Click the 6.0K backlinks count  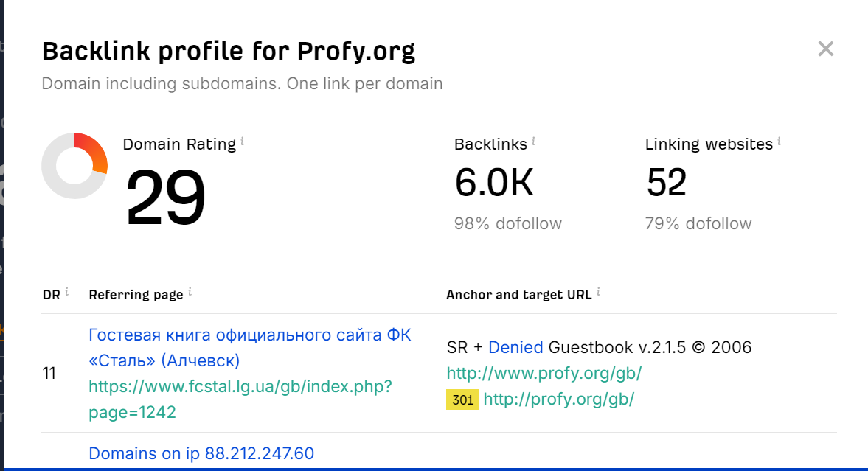(x=494, y=182)
